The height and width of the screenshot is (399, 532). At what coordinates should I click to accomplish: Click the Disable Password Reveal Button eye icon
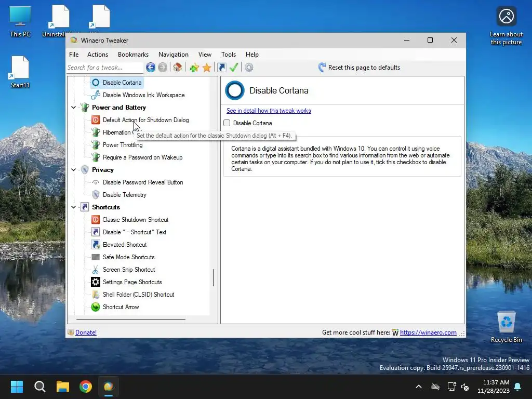pyautogui.click(x=96, y=182)
